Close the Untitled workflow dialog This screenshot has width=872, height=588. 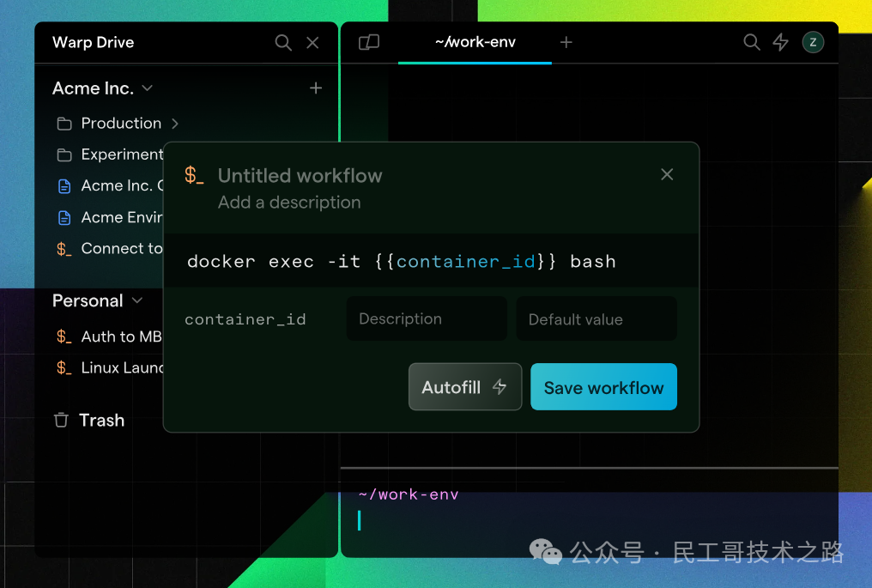pyautogui.click(x=667, y=174)
